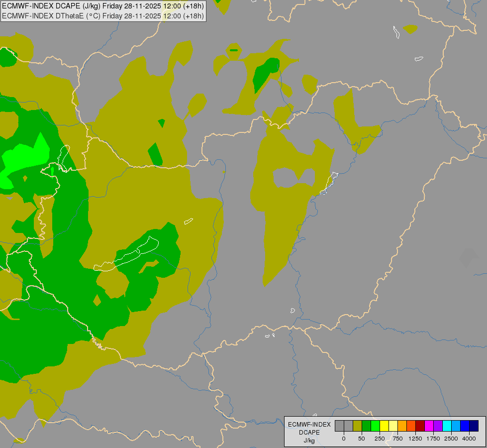Select the purple legend swatch
The image size is (487, 448).
click(438, 426)
